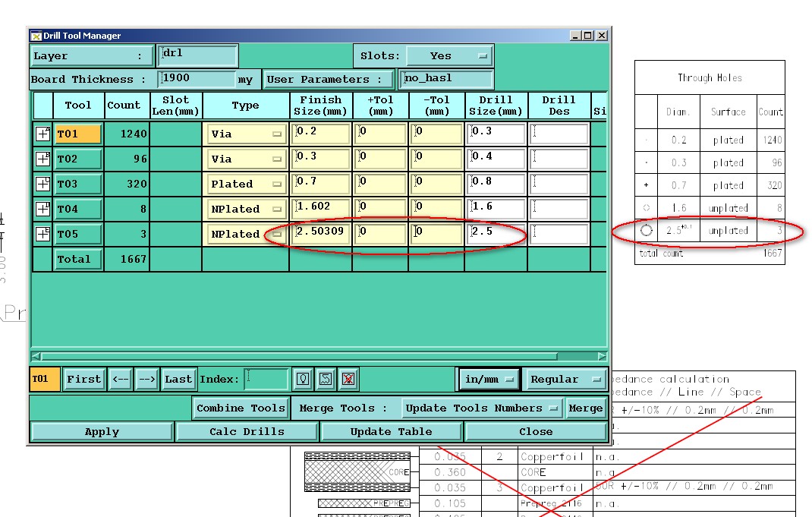Click T01 Drill Des field

559,134
